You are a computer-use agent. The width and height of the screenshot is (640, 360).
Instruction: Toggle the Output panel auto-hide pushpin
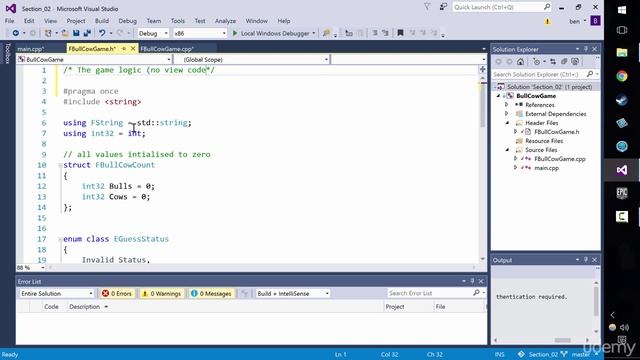tap(586, 260)
